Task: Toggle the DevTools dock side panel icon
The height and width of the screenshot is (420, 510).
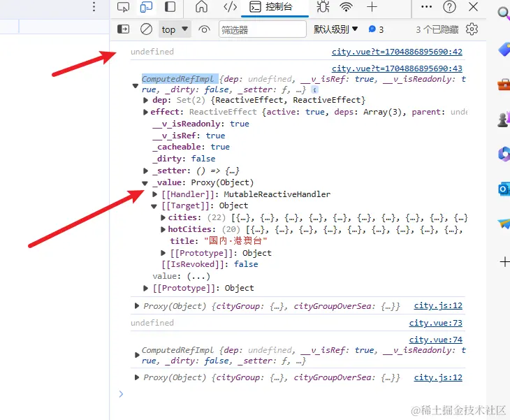Action: (x=170, y=7)
